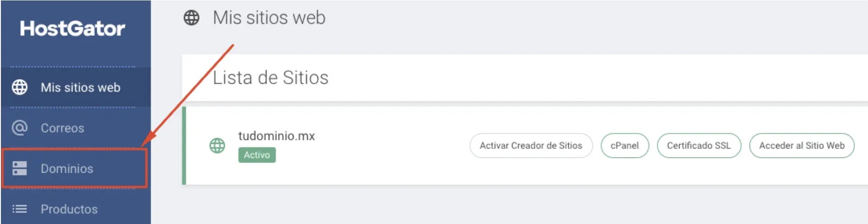Click Acceder al Sitio Web button
The width and height of the screenshot is (868, 224).
click(802, 145)
